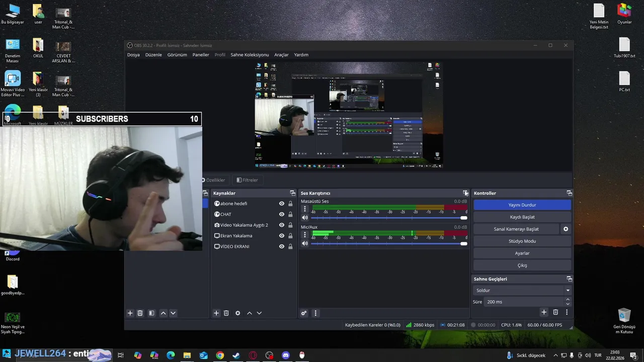644x362 pixels.
Task: Open Ayarlar settings button
Action: 522,253
